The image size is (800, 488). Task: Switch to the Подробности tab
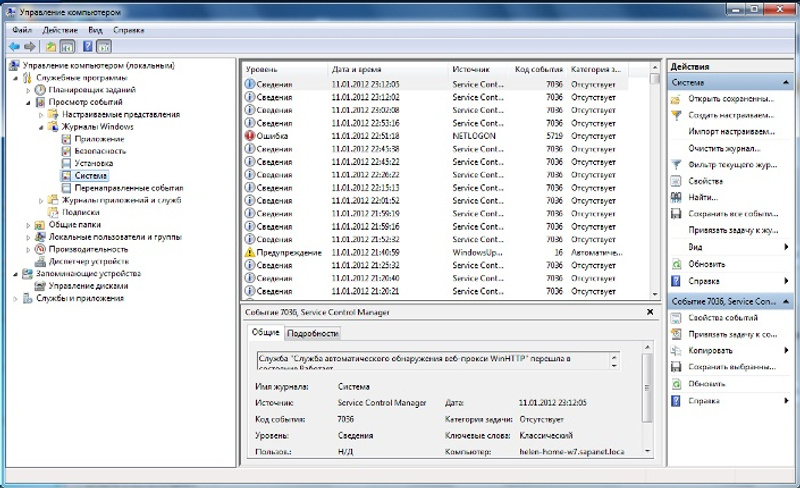313,333
